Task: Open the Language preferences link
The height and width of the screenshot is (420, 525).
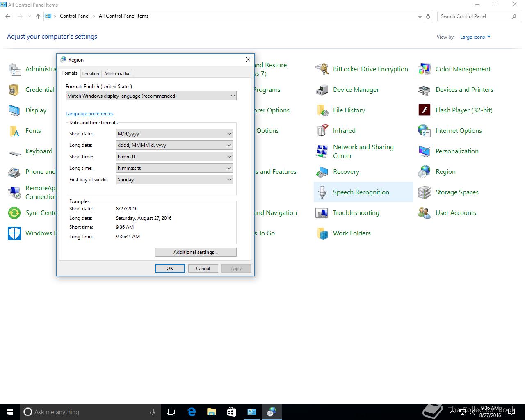Action: pos(89,114)
